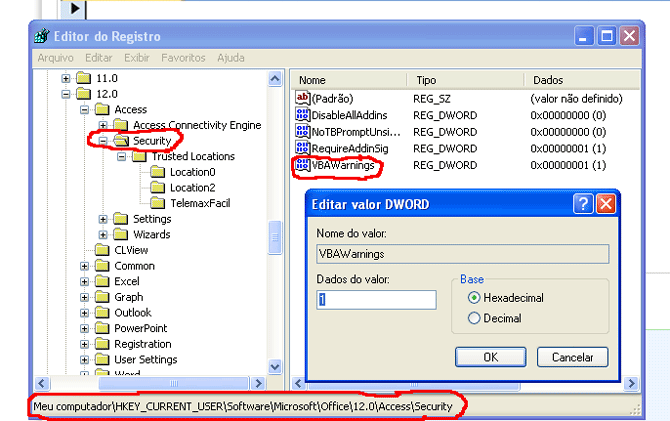Viewport: 670px width, 421px height.
Task: Sort values by the Tipo column header
Action: pyautogui.click(x=465, y=80)
